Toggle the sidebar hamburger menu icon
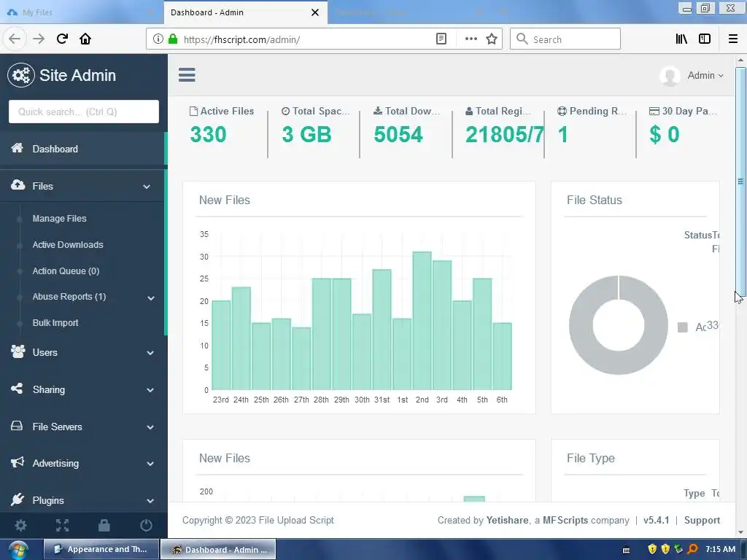 click(x=187, y=75)
